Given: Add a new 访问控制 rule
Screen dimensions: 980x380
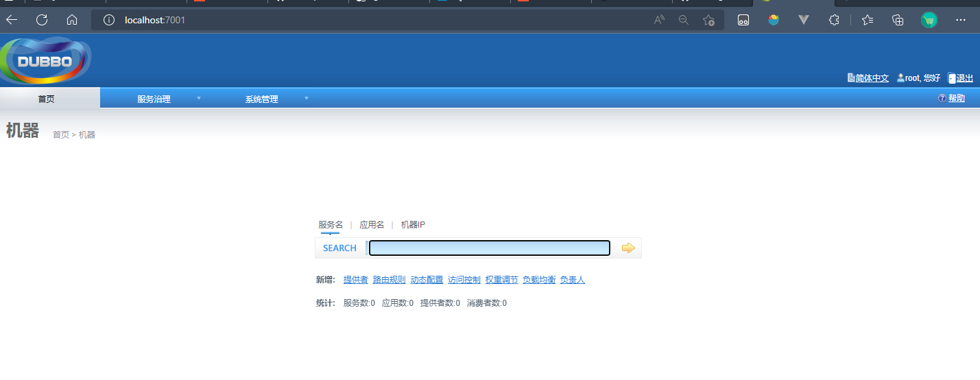Looking at the screenshot, I should [x=464, y=280].
